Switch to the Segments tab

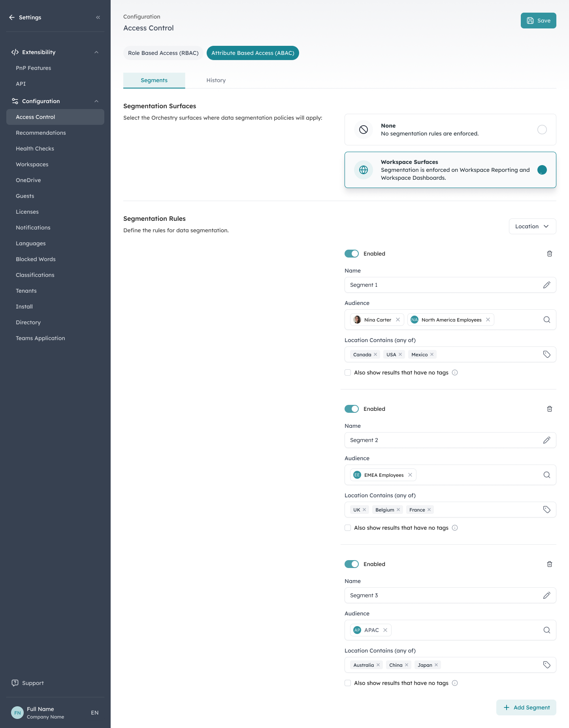pos(154,80)
